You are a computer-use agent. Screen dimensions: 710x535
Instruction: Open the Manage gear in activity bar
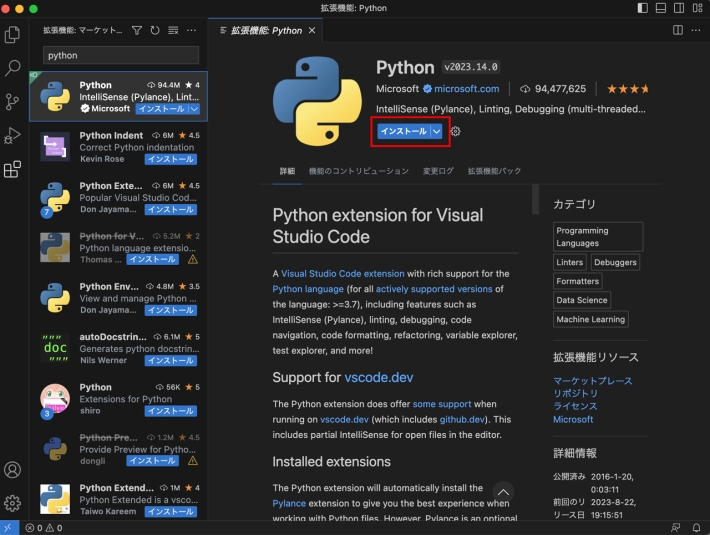pos(13,503)
